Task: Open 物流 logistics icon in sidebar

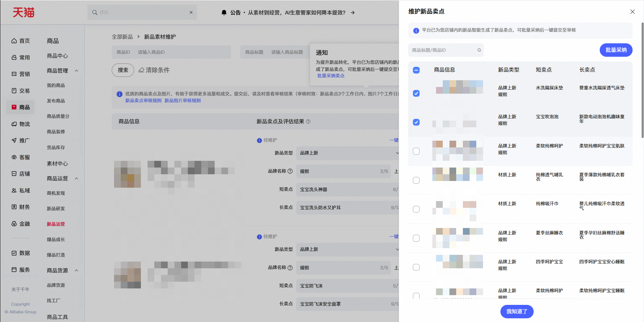Action: tap(14, 124)
